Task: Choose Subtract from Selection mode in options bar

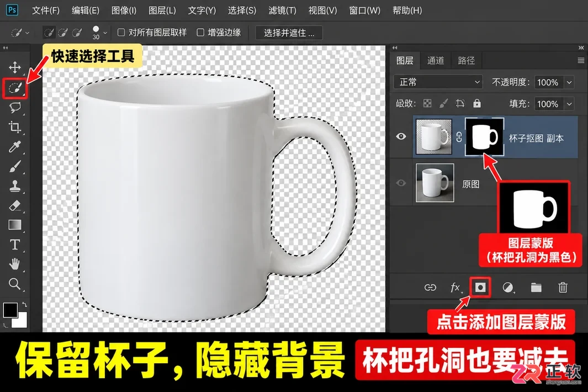Action: (77, 33)
